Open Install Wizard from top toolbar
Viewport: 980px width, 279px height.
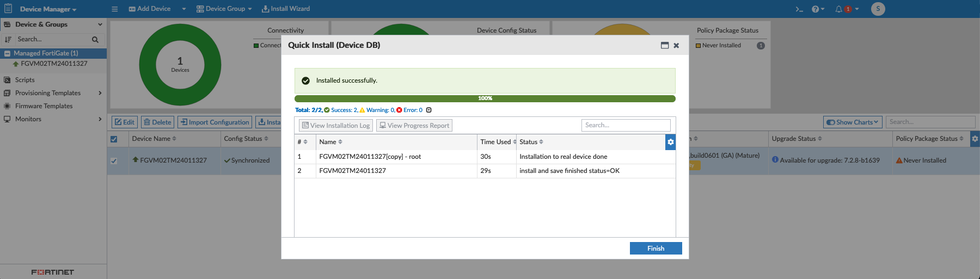point(286,9)
